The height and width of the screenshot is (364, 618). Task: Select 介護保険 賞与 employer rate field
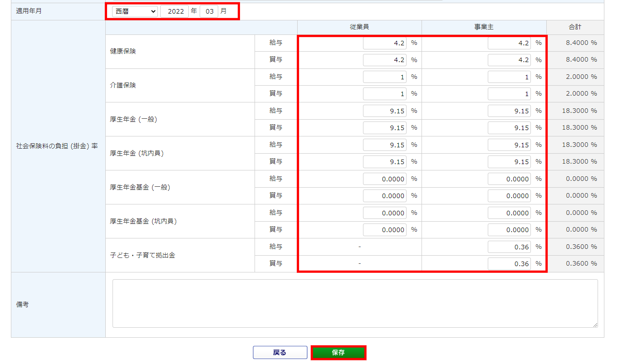(509, 94)
